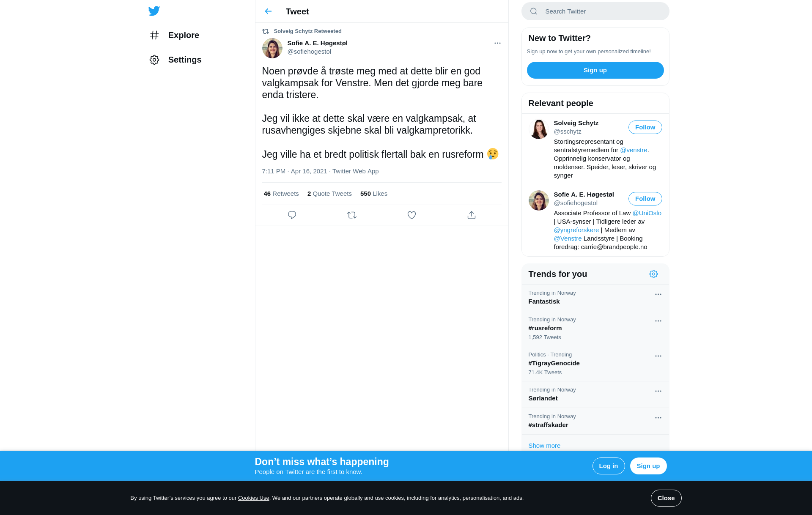Screen dimensions: 812x515
Task: Click the Search Twitter field
Action: [595, 11]
